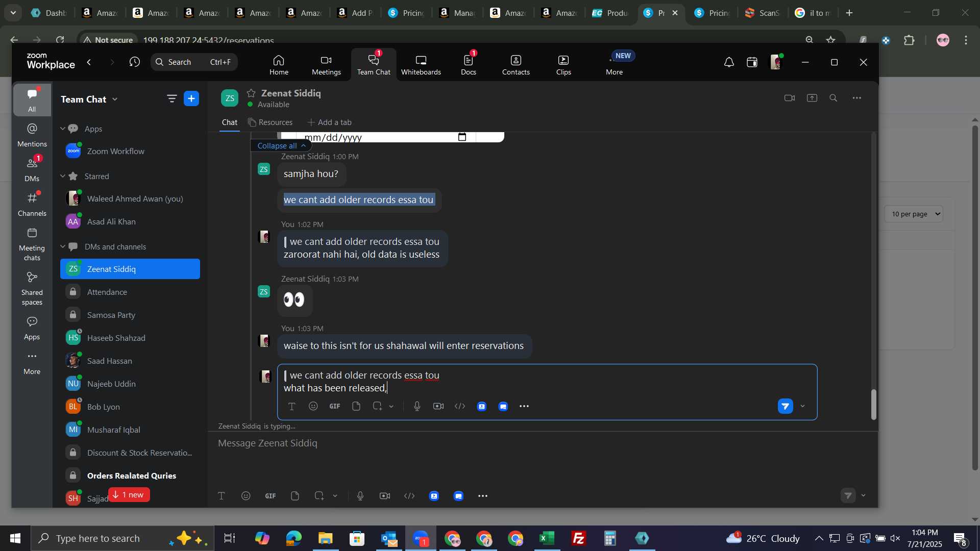
Task: Search within the Zeenat Siddiq chat
Action: click(834, 98)
